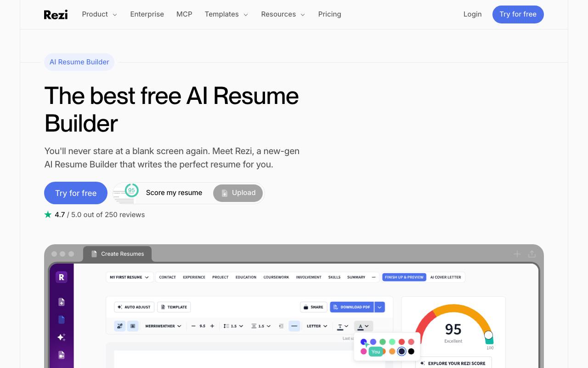Screen dimensions: 588x368
Task: Click the AI sparkle icon in the purple sidebar
Action: pos(62,337)
